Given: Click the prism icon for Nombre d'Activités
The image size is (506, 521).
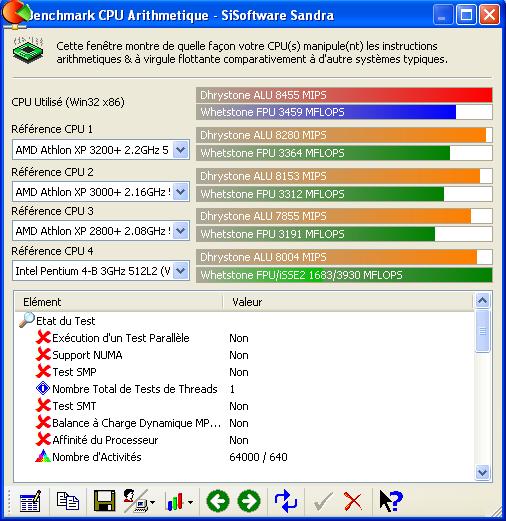Looking at the screenshot, I should point(43,456).
